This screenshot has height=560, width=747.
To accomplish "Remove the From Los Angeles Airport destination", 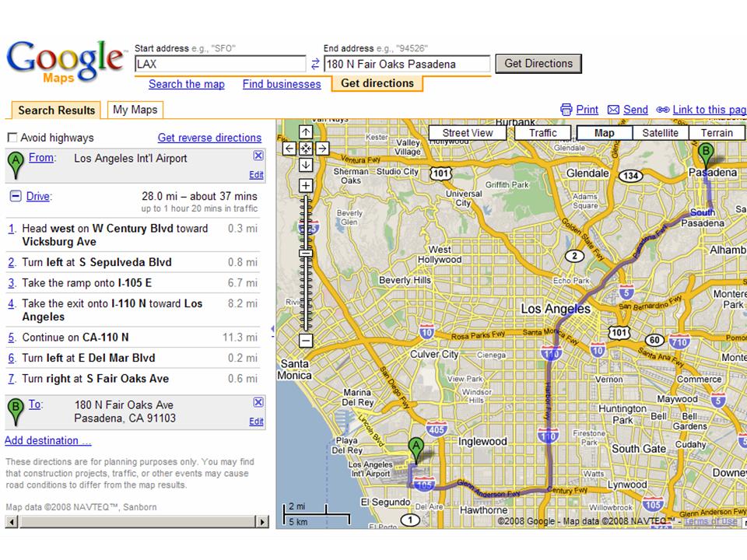I will click(258, 156).
